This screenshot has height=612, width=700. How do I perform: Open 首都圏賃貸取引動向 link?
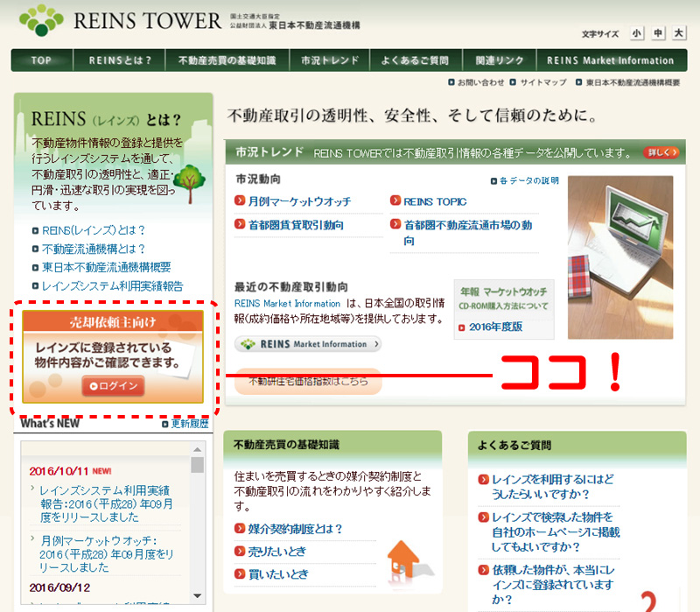[296, 225]
